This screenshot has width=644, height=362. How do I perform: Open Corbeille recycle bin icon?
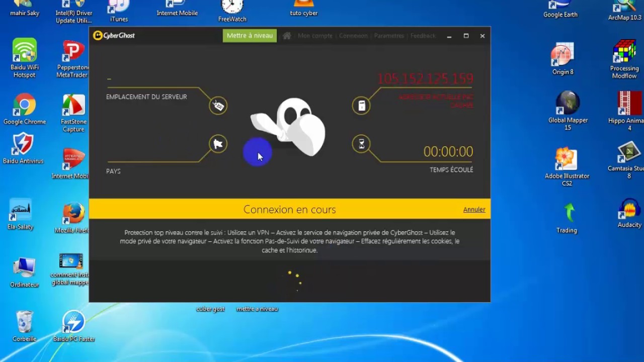[24, 326]
